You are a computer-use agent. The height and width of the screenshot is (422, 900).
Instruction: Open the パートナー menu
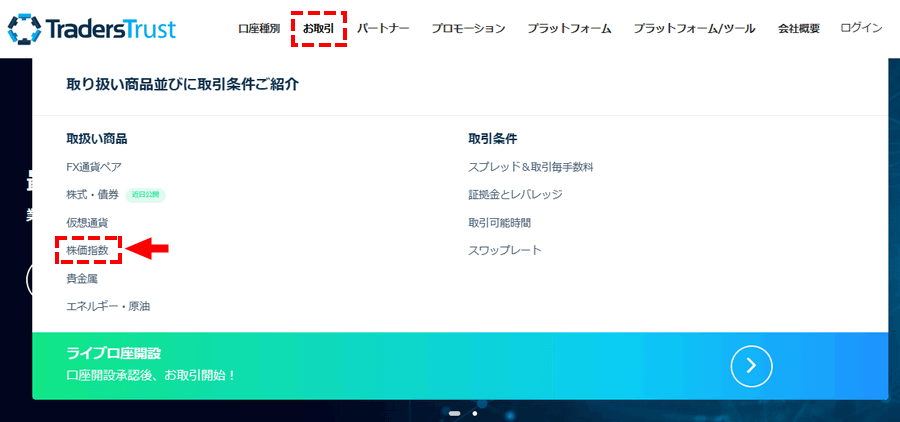pyautogui.click(x=383, y=29)
